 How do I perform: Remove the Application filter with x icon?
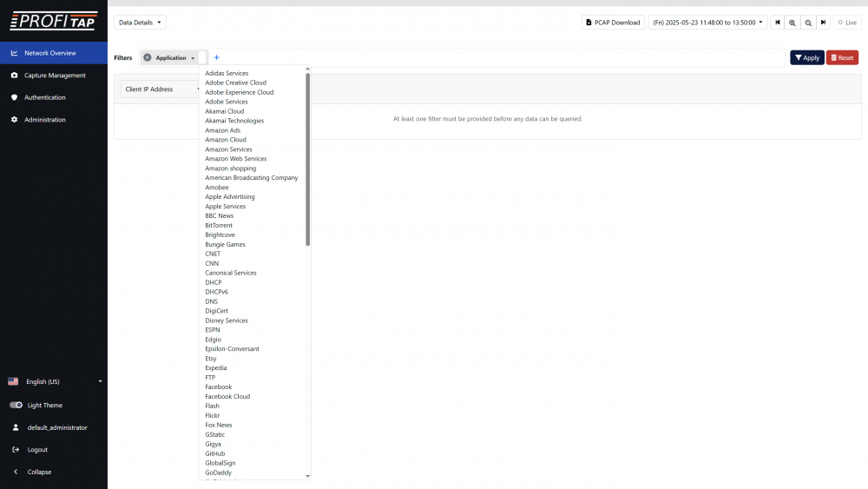(148, 57)
